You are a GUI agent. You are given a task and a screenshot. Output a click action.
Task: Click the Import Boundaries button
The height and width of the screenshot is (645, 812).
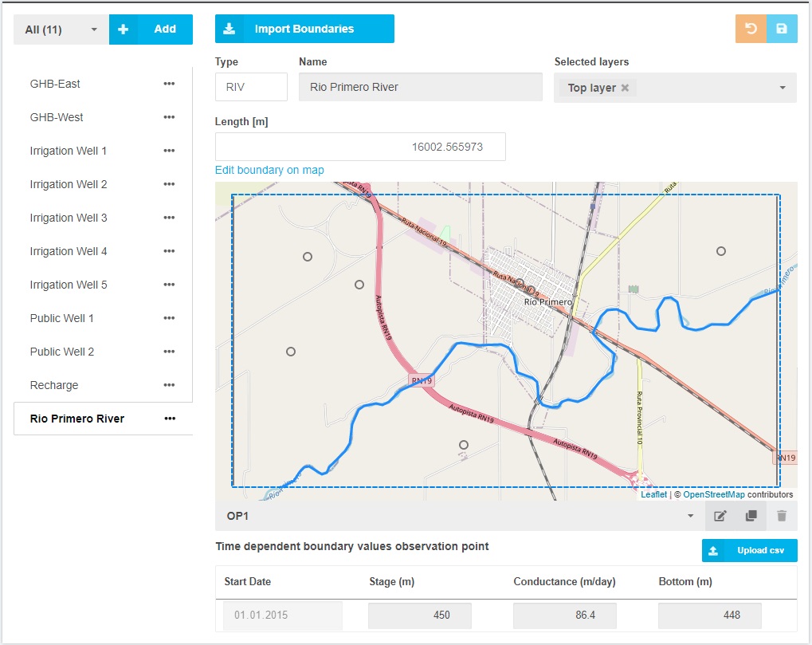click(304, 29)
